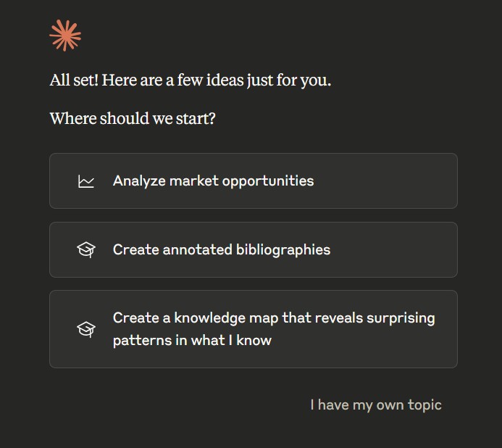
Task: Click "Here are a few ideas" sentence
Action: pyautogui.click(x=172, y=80)
